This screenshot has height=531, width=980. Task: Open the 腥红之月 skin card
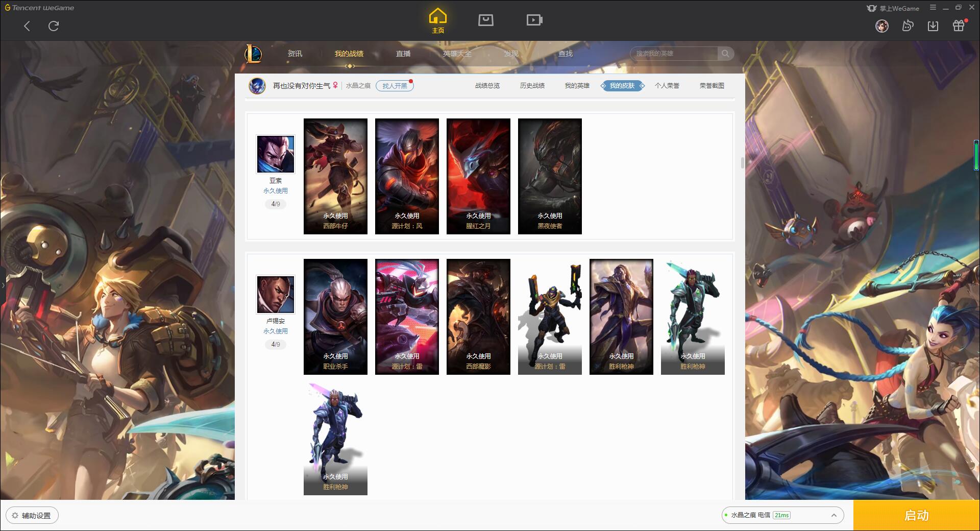tap(478, 176)
